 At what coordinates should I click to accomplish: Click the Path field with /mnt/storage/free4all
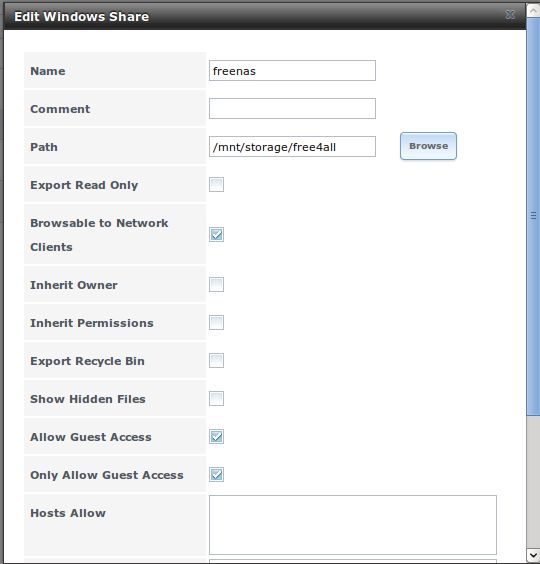(292, 146)
